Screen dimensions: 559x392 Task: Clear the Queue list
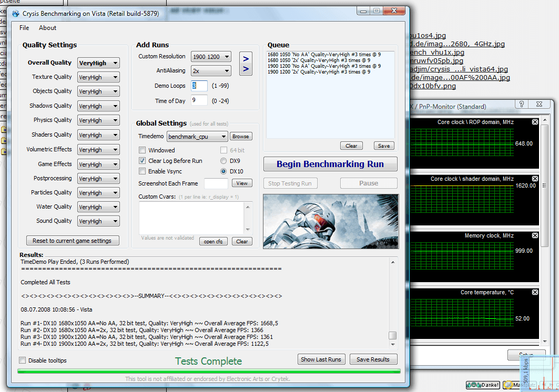click(x=351, y=146)
